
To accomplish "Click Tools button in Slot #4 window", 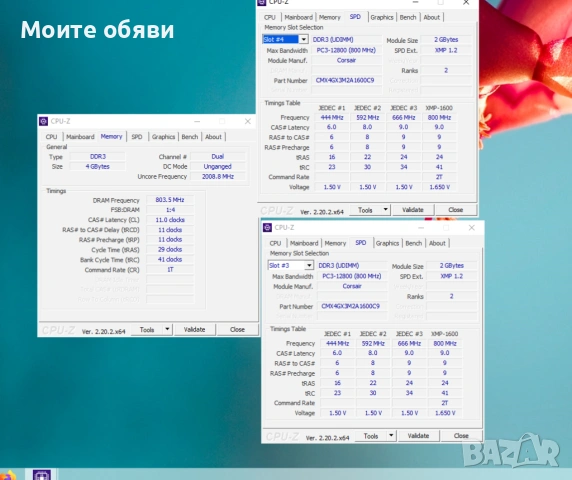I will [365, 210].
